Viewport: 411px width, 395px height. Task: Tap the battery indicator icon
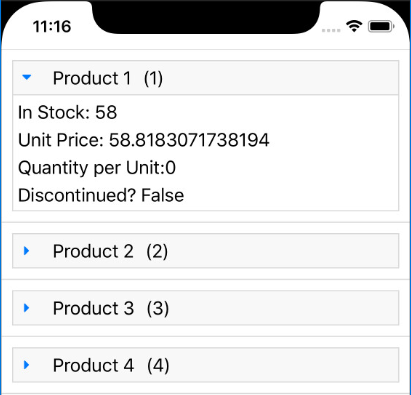pyautogui.click(x=381, y=26)
